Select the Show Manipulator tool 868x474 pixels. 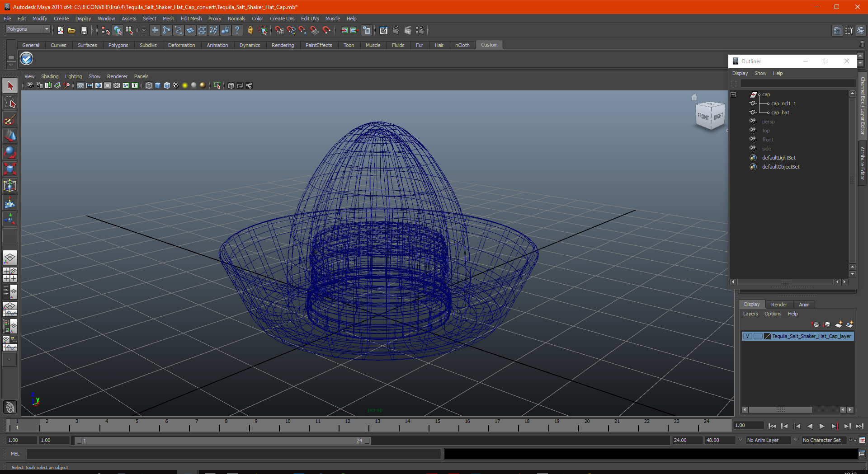pos(10,220)
